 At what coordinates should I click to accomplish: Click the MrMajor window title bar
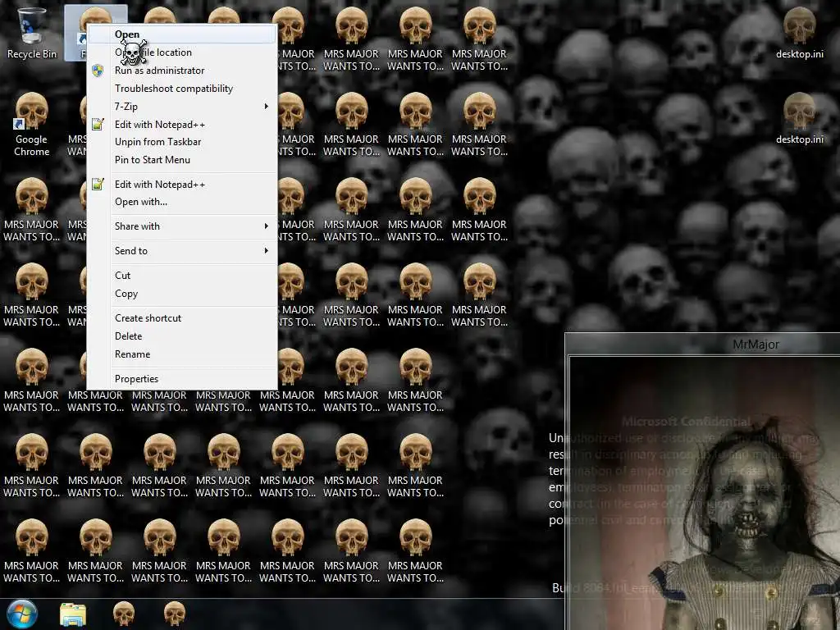coord(703,344)
